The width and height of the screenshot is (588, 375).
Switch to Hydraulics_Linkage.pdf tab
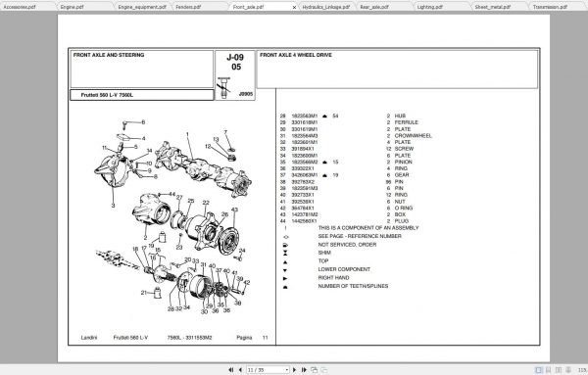point(326,7)
